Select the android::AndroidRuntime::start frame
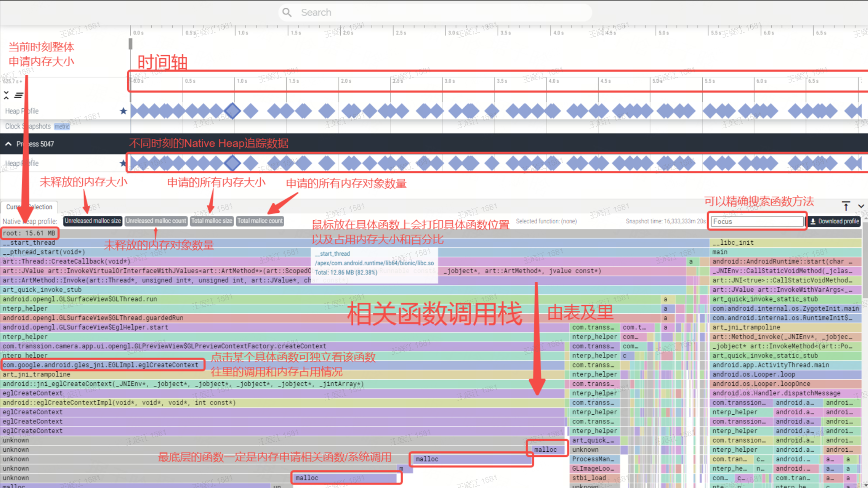Image resolution: width=868 pixels, height=488 pixels. [x=786, y=262]
